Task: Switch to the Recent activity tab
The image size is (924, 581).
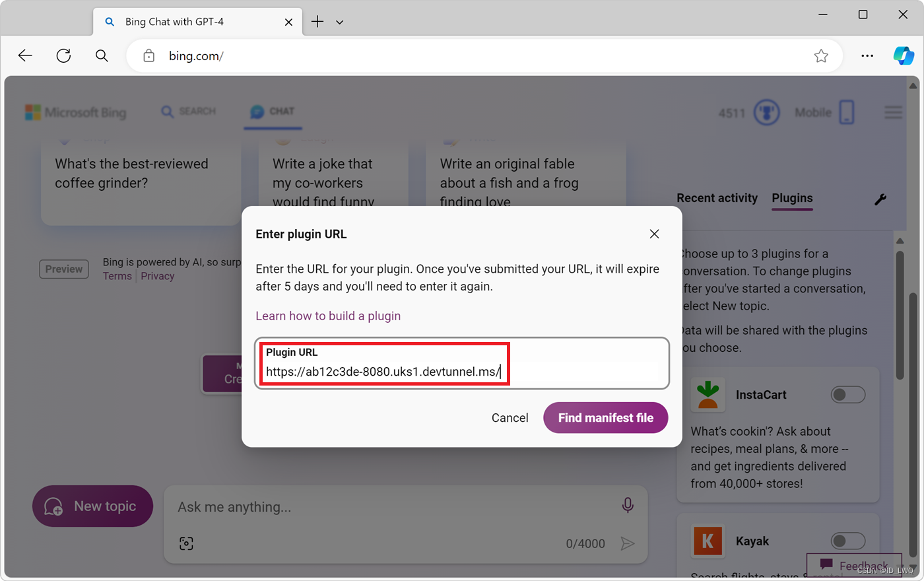Action: [x=717, y=198]
